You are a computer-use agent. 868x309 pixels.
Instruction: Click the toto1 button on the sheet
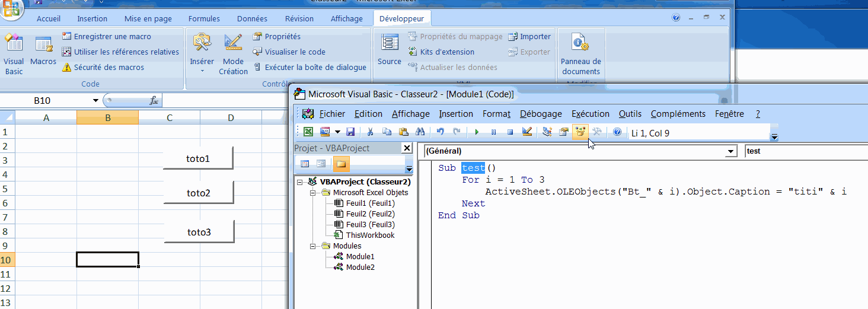(x=198, y=159)
